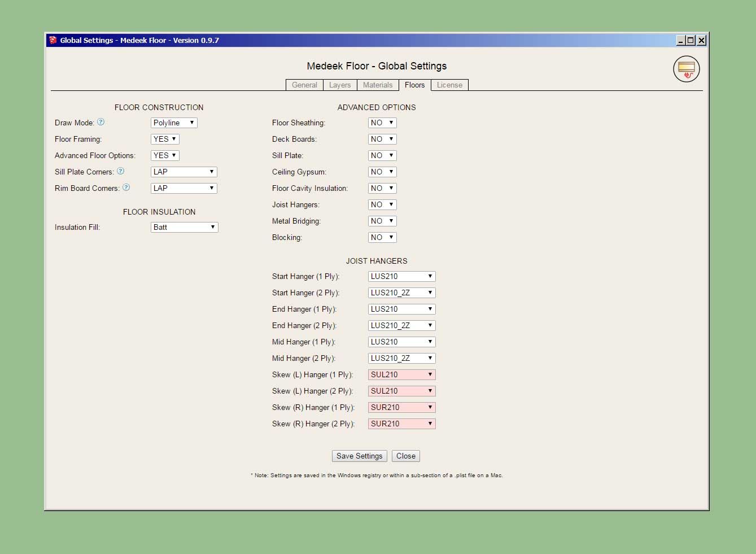This screenshot has height=554, width=756.
Task: Open Mid Hanger (2 Ply) dropdown
Action: coord(401,358)
